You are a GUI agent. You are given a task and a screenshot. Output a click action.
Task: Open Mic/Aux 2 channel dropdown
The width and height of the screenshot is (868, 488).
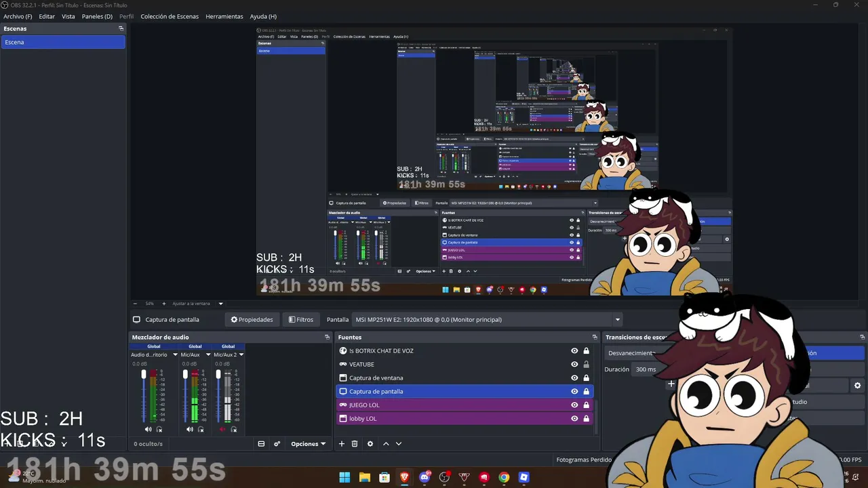pyautogui.click(x=241, y=354)
